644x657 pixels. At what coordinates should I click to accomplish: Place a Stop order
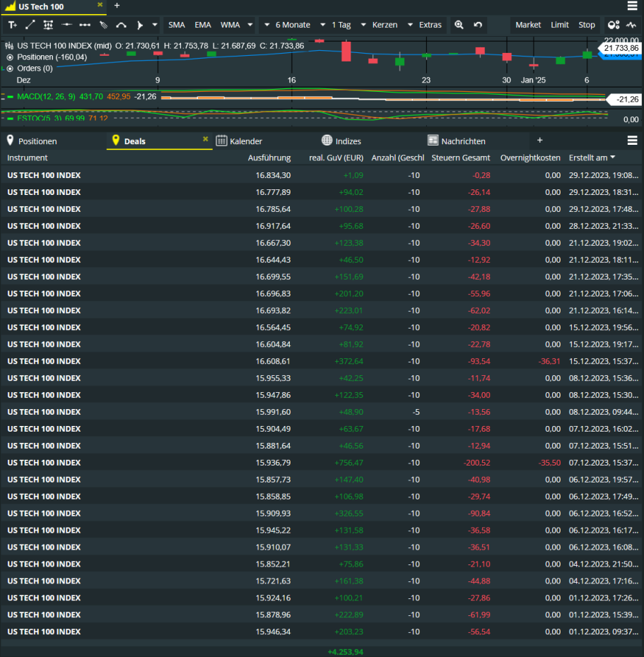[x=587, y=25]
